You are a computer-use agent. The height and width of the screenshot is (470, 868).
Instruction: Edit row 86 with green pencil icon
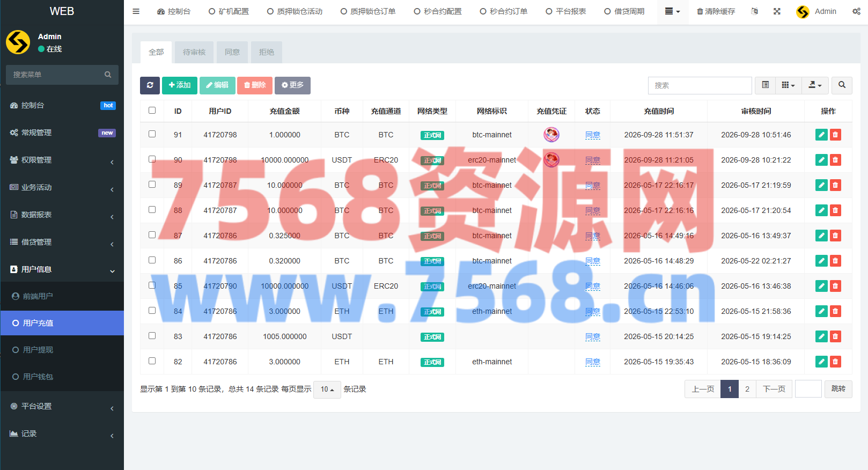[x=821, y=261]
